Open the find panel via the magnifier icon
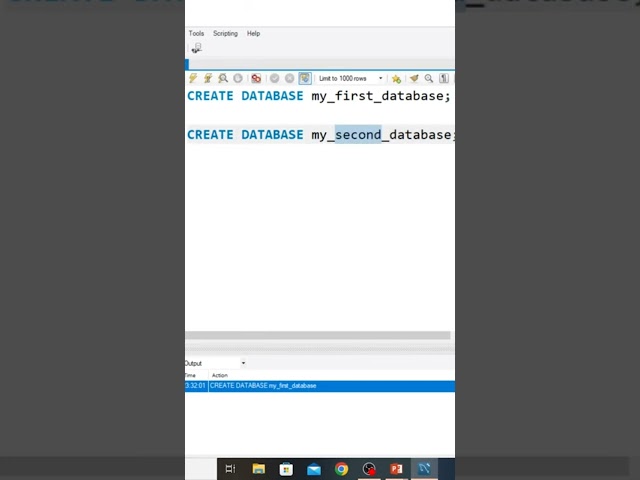640x480 pixels. [429, 78]
